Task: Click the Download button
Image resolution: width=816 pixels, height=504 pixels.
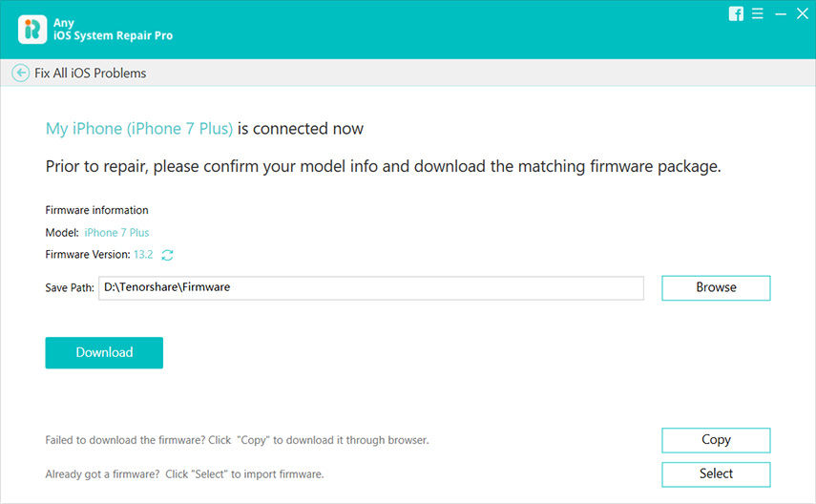Action: 104,352
